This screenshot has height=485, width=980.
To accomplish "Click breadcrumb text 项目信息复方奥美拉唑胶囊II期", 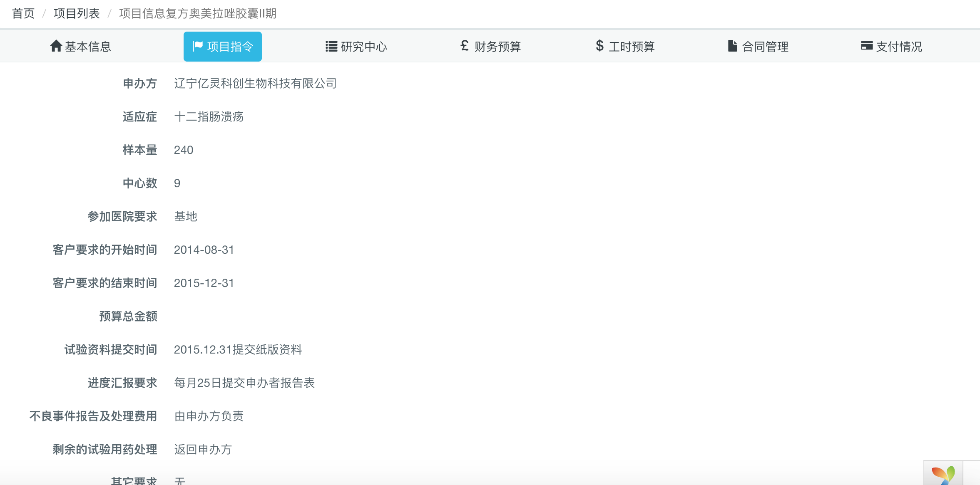I will (x=198, y=13).
